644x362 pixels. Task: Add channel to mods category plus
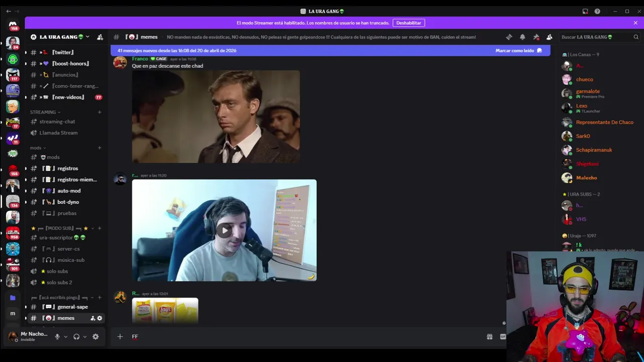click(100, 148)
